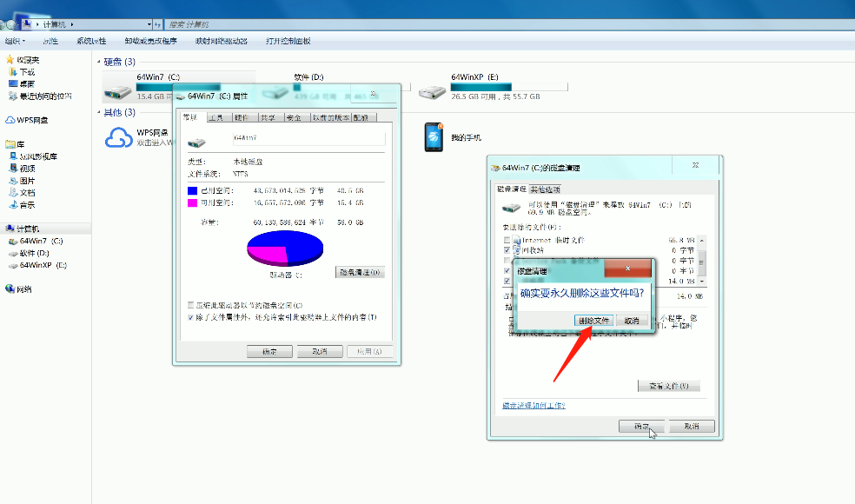Click the blue used-space color swatch
The height and width of the screenshot is (504, 855).
click(x=192, y=191)
